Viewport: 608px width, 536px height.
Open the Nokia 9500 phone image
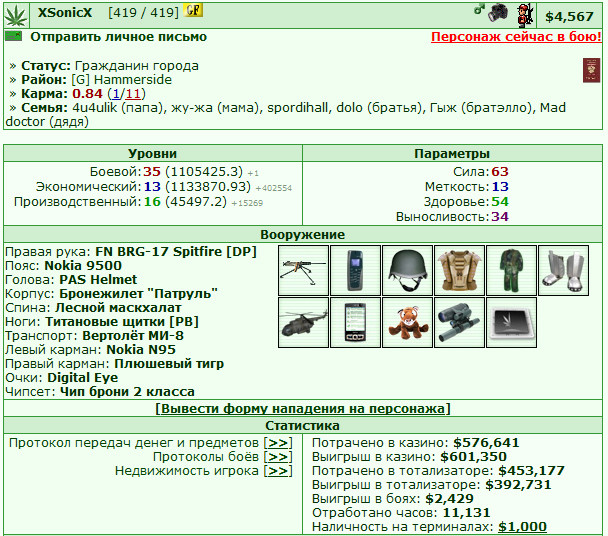[x=355, y=270]
